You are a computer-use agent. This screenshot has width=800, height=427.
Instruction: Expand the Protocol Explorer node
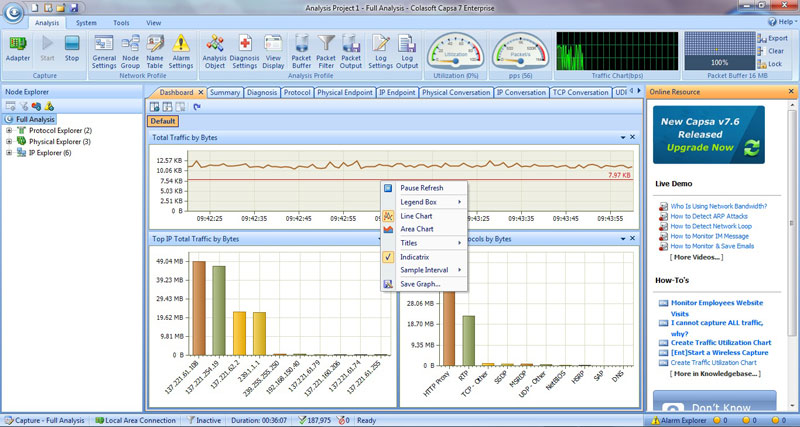click(x=9, y=131)
